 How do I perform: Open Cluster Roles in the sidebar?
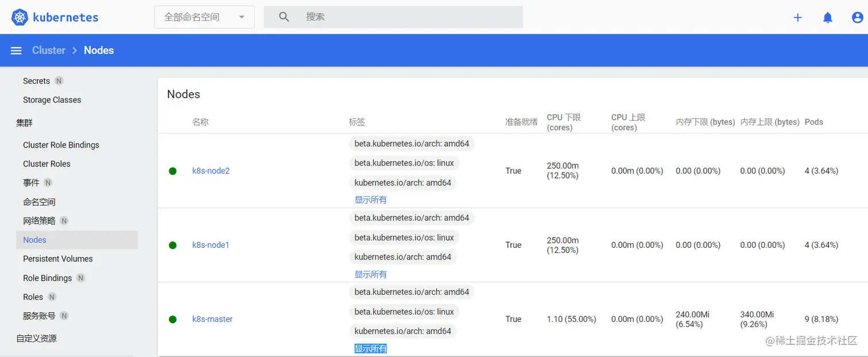[x=46, y=164]
